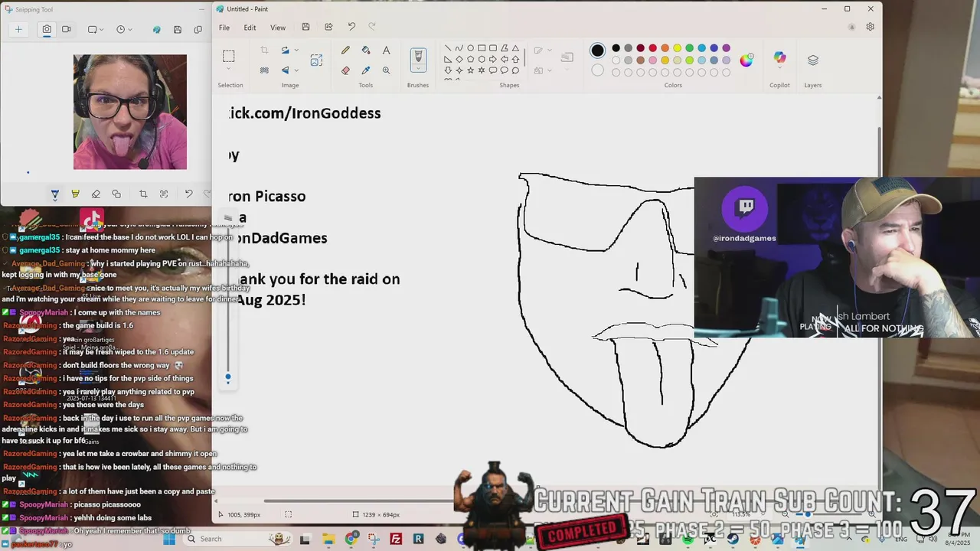Select Snipping Tool eraser
The width and height of the screenshot is (980, 551).
pos(96,194)
